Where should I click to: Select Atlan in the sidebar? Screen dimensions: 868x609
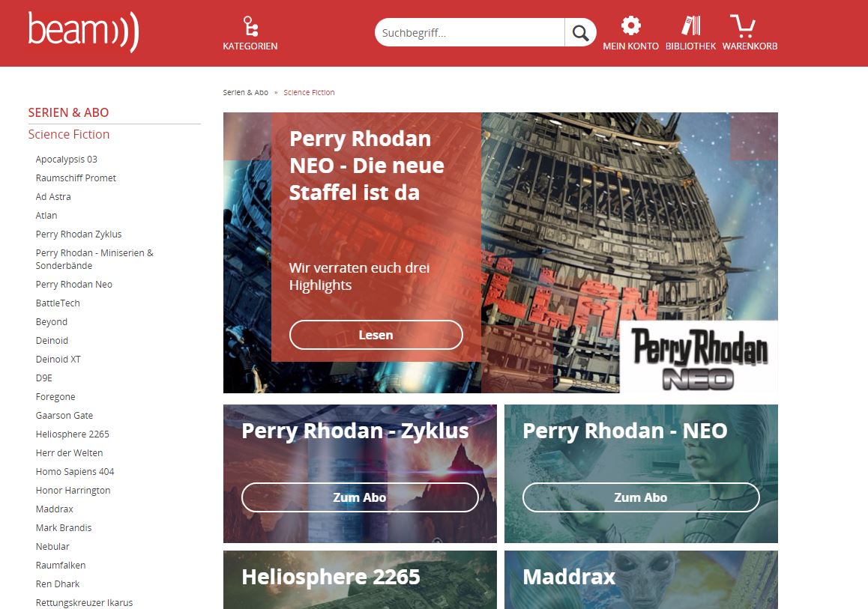46,216
